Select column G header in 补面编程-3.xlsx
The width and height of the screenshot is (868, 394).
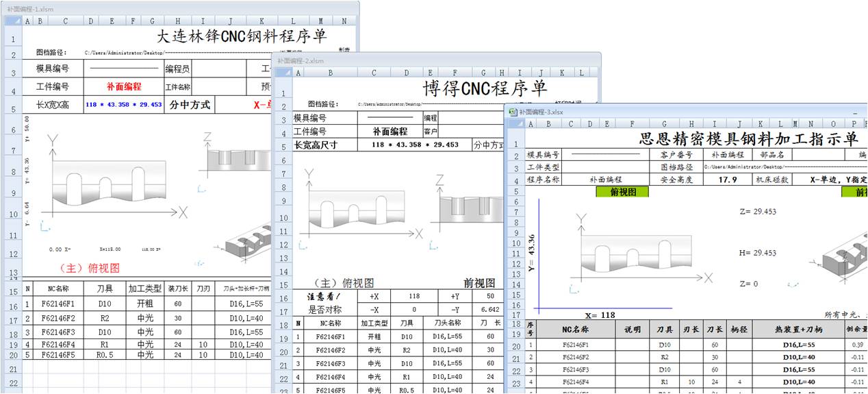664,124
